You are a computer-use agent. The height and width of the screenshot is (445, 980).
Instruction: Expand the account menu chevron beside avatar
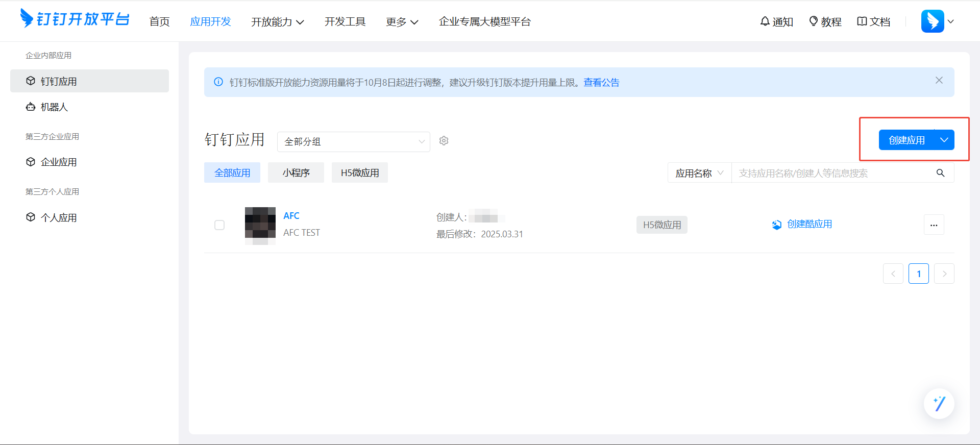(951, 21)
